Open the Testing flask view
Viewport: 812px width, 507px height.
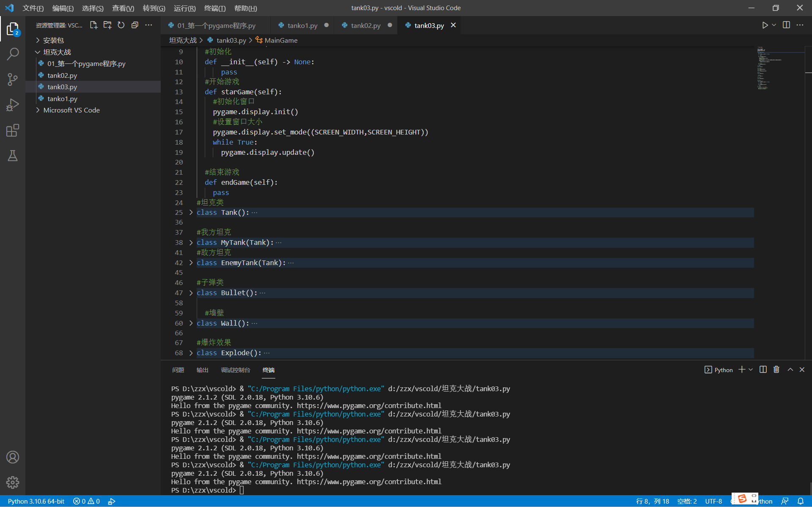13,156
